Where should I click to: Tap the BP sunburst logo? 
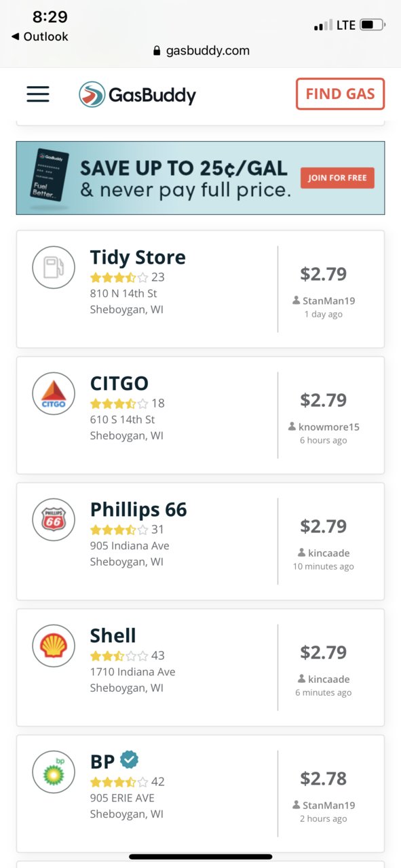tap(54, 772)
